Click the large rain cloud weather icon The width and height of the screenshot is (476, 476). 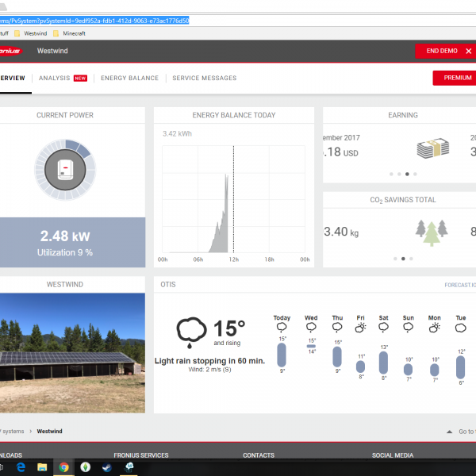coord(191,332)
